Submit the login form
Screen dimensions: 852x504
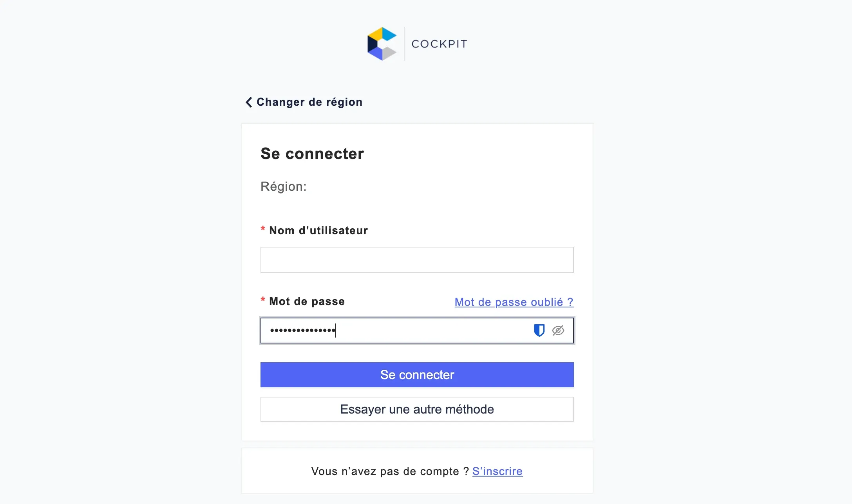coord(417,375)
